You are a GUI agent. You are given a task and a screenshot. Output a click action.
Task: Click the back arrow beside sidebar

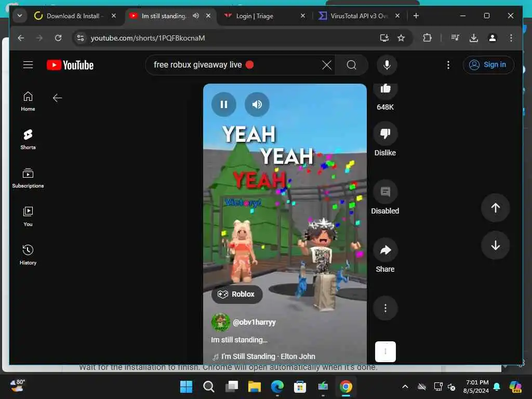point(57,98)
